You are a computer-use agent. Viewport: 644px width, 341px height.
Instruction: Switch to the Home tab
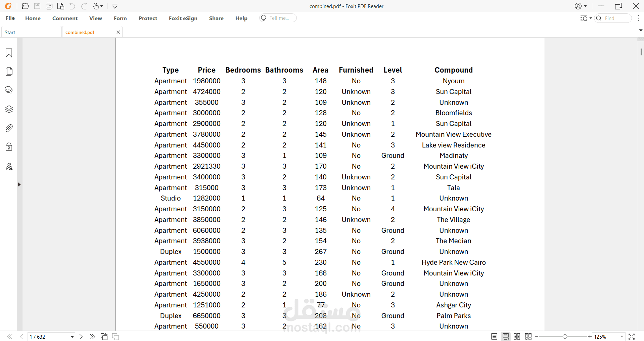coord(33,18)
